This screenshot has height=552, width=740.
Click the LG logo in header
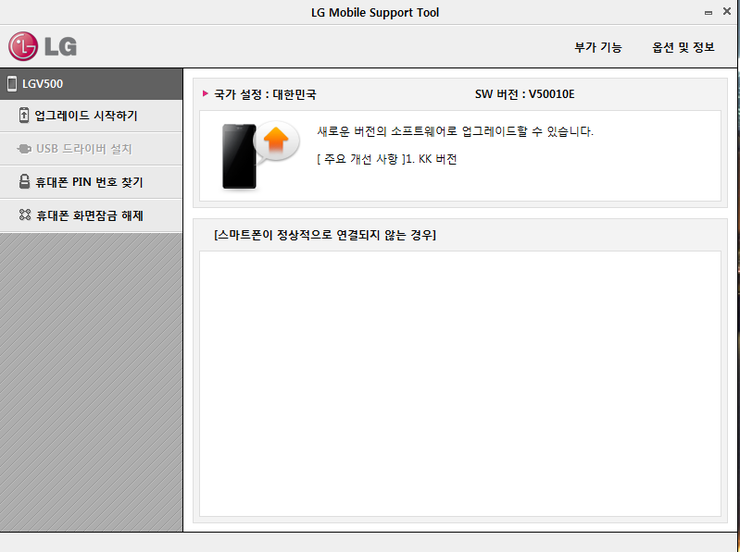point(42,46)
